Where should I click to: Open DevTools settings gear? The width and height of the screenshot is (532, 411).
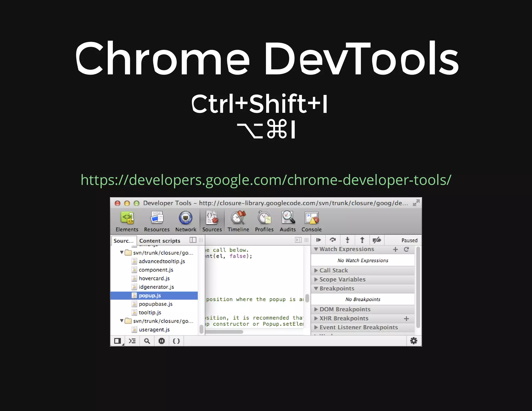click(x=414, y=341)
